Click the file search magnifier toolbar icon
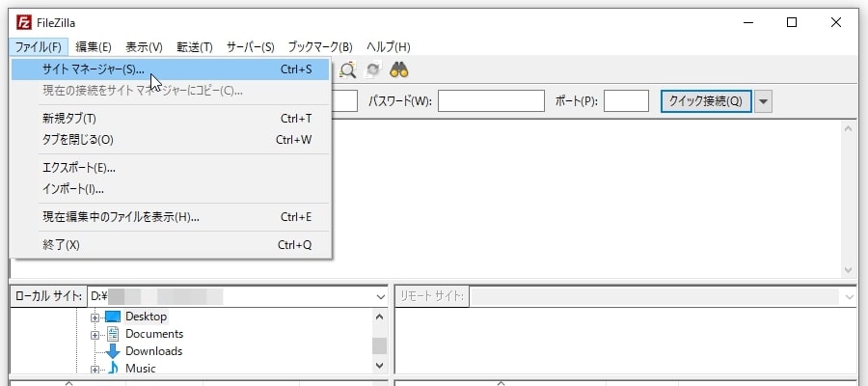Screen dimensions: 868x386 (348, 69)
